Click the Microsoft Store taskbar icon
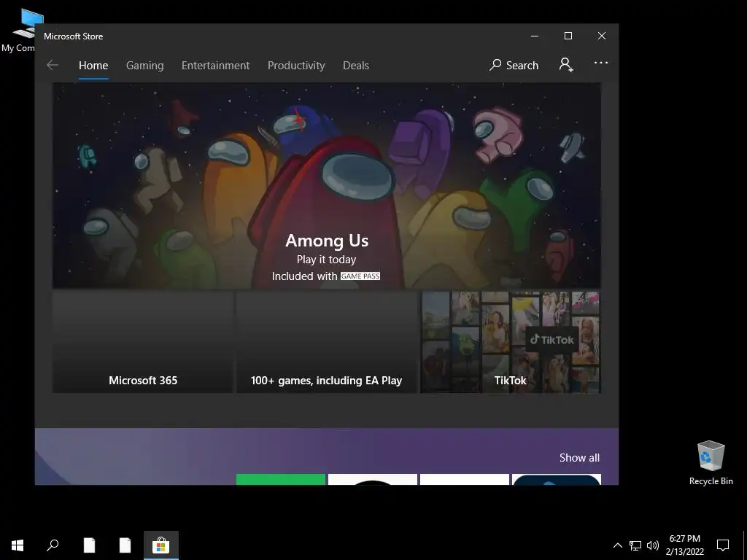 pyautogui.click(x=161, y=545)
